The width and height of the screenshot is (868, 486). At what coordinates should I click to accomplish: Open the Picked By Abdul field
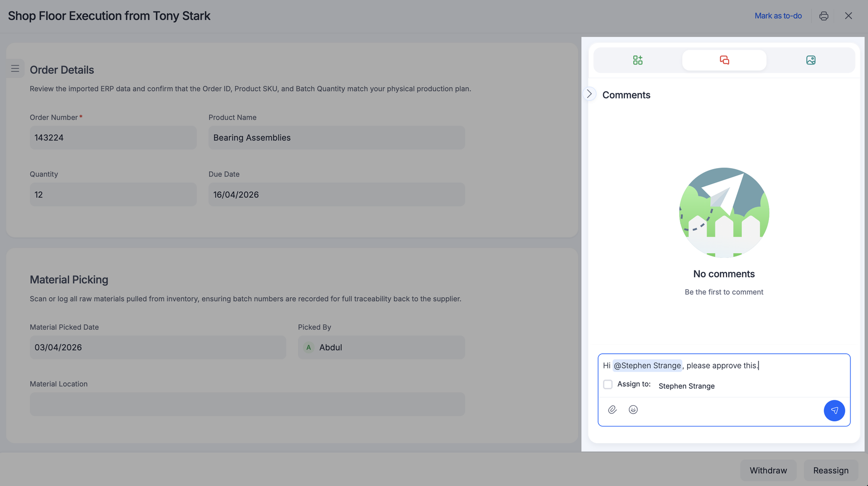(x=381, y=348)
